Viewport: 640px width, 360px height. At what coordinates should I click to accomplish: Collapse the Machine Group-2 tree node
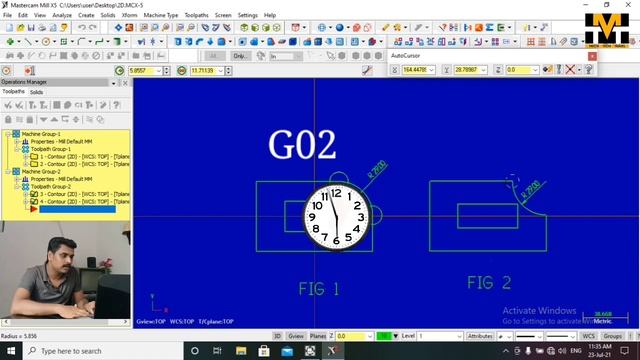7,171
